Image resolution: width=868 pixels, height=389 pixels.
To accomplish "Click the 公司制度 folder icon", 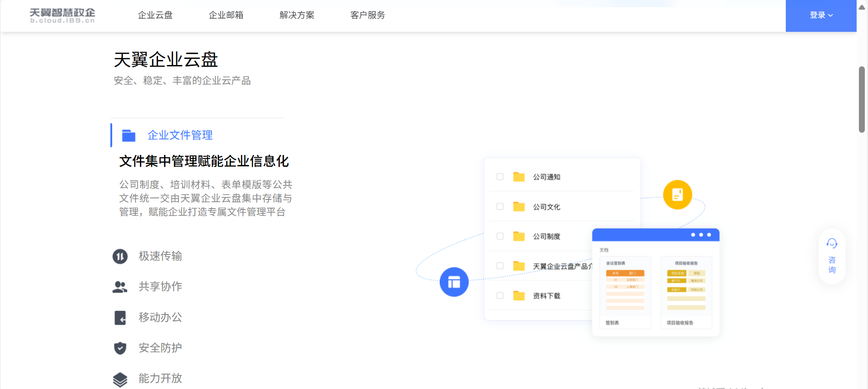I will pyautogui.click(x=519, y=236).
